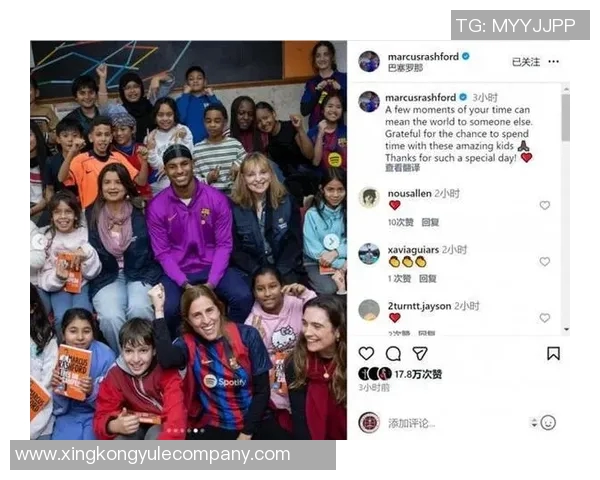Go to previous photo with left arrow

(x=39, y=242)
